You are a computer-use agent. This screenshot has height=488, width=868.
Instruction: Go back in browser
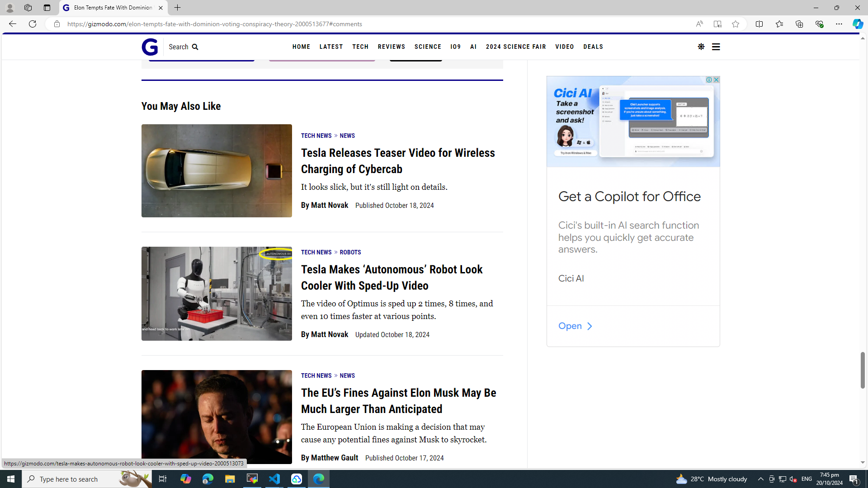pyautogui.click(x=12, y=24)
